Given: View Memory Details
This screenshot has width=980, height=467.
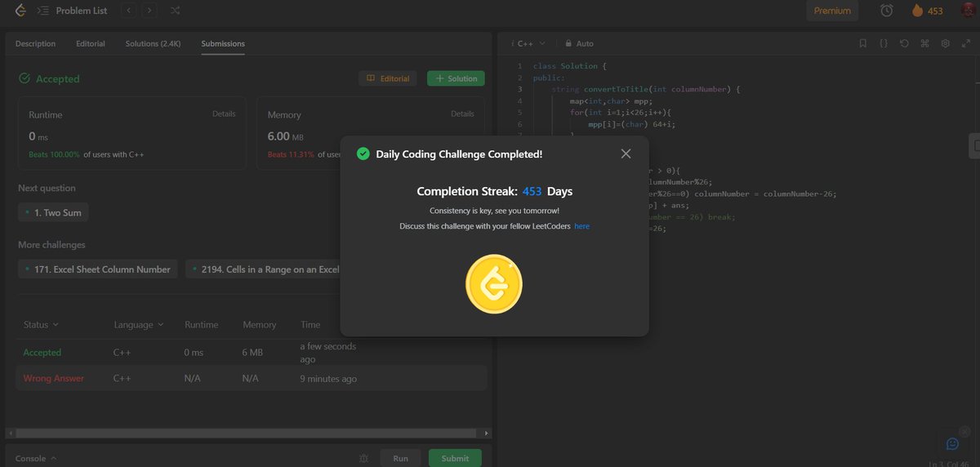Looking at the screenshot, I should [462, 113].
